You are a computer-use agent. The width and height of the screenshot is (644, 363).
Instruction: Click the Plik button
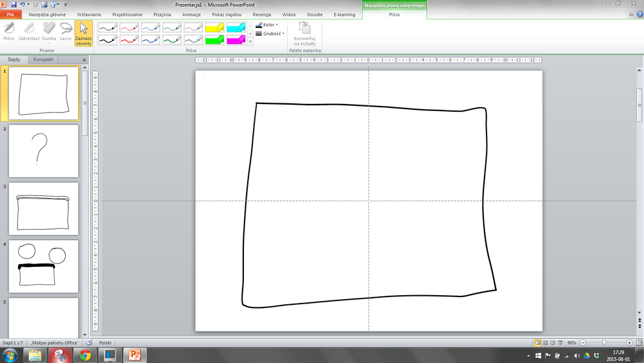[10, 14]
